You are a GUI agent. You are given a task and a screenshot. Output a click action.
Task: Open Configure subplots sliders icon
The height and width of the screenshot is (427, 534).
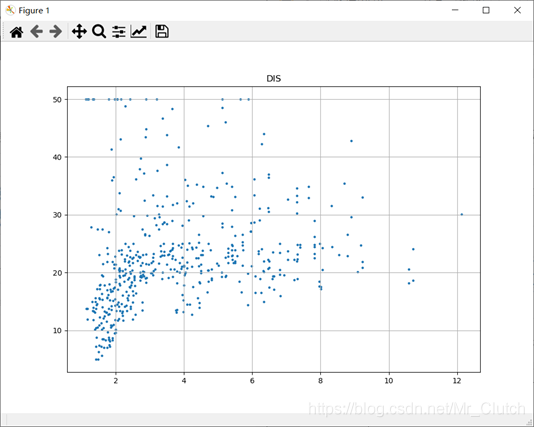(119, 32)
